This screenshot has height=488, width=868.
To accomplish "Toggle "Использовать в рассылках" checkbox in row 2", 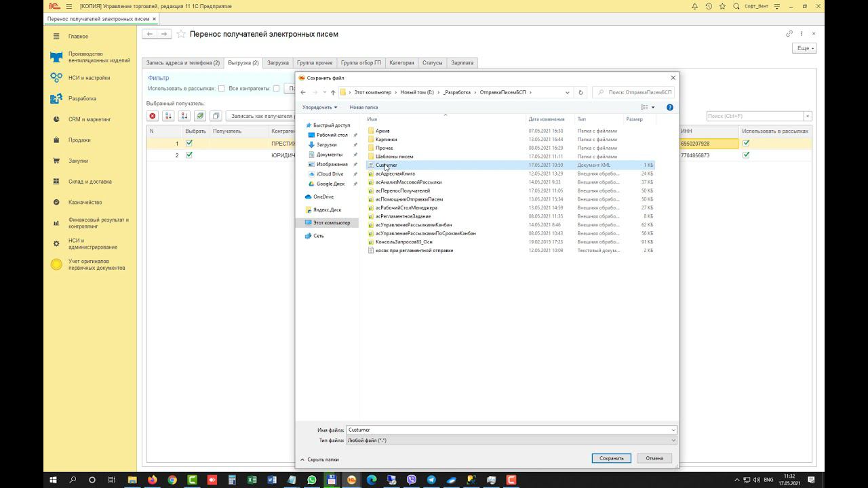I will pos(746,155).
